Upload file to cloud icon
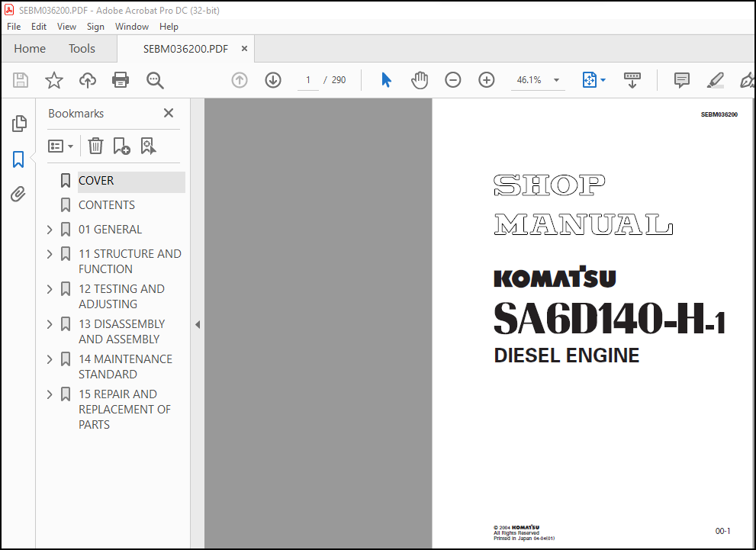The height and width of the screenshot is (550, 756). point(87,80)
